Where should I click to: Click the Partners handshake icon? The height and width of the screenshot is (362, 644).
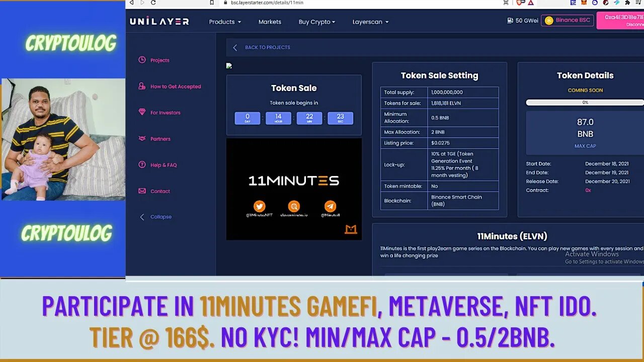pos(142,138)
